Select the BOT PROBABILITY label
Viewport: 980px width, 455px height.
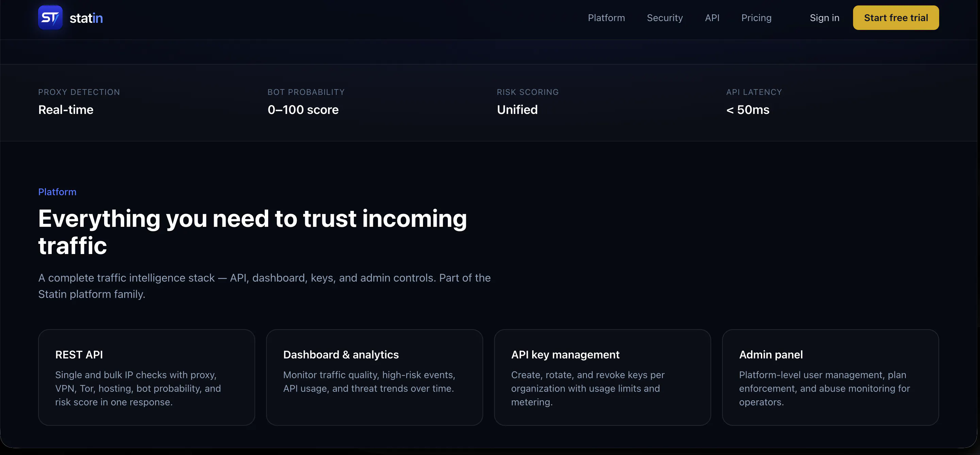tap(306, 92)
